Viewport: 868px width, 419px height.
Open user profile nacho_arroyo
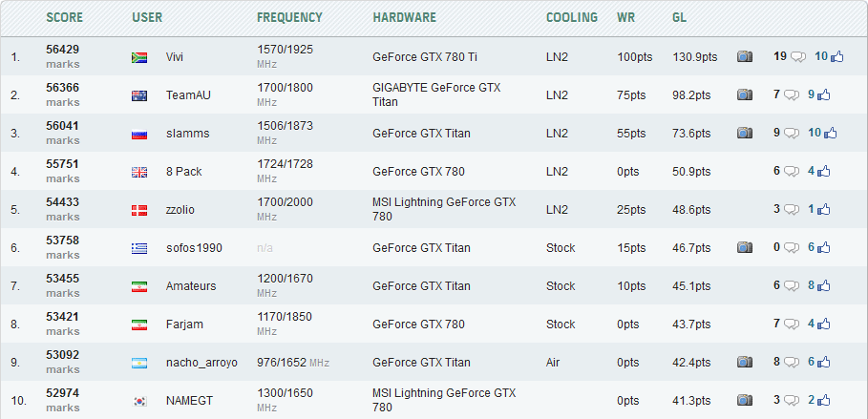(201, 362)
